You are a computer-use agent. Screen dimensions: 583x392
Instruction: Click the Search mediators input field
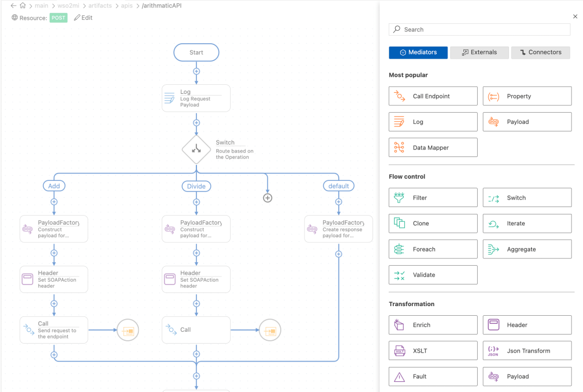tap(479, 30)
